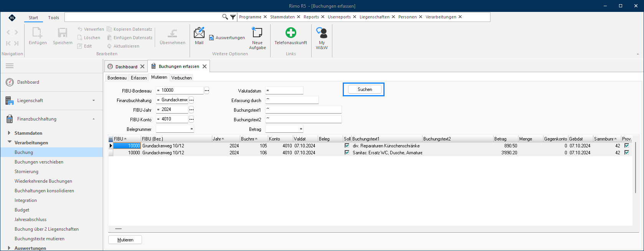Image resolution: width=644 pixels, height=251 pixels.
Task: Open the FIBU-Bordereau lookup ellipsis button
Action: click(x=206, y=91)
